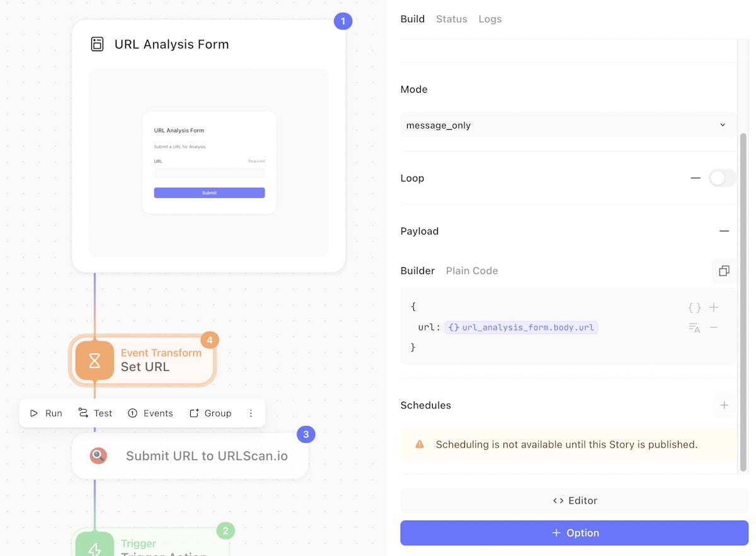756x556 pixels.
Task: Copy payload with the copy icon
Action: point(724,270)
